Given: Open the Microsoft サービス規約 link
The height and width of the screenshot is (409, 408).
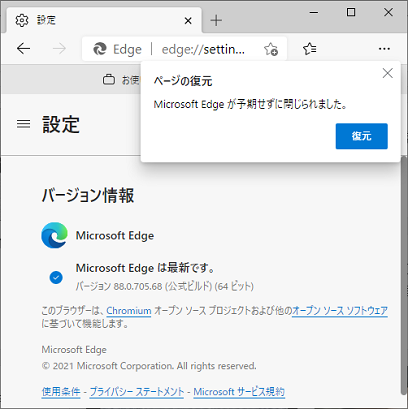Looking at the screenshot, I should [x=239, y=391].
